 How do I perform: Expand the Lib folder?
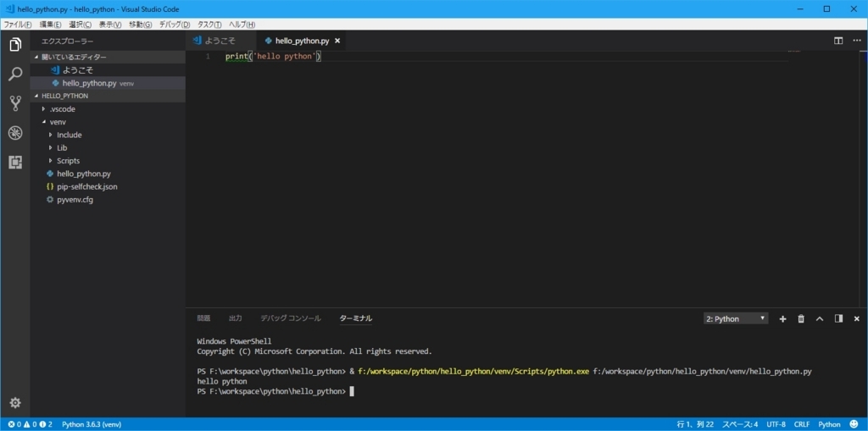pyautogui.click(x=108, y=147)
